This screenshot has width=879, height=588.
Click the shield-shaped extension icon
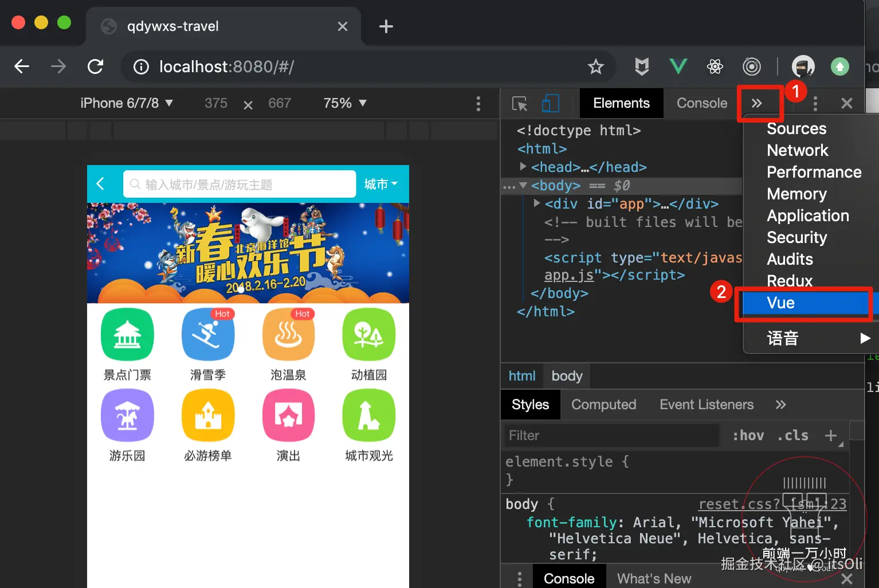pyautogui.click(x=642, y=66)
